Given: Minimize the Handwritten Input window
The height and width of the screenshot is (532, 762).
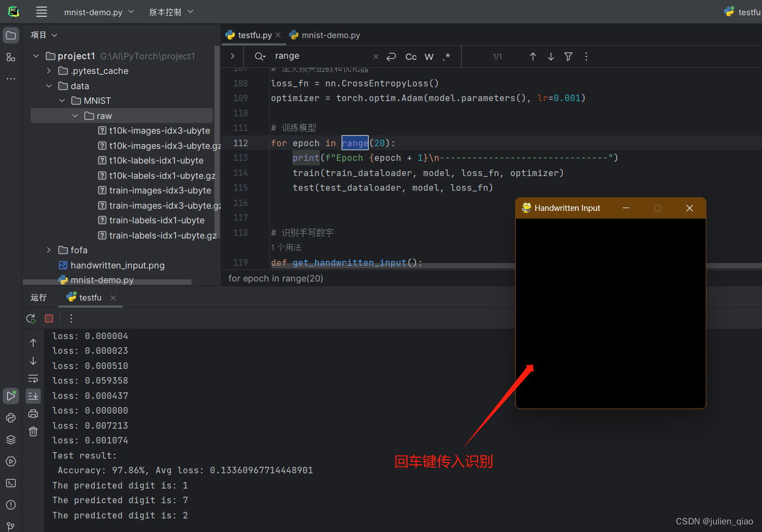Looking at the screenshot, I should 626,208.
